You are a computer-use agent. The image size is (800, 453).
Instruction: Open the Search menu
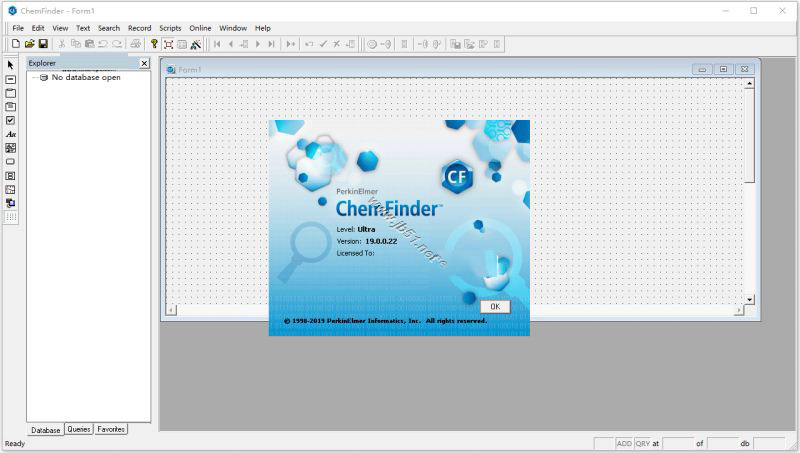point(109,28)
